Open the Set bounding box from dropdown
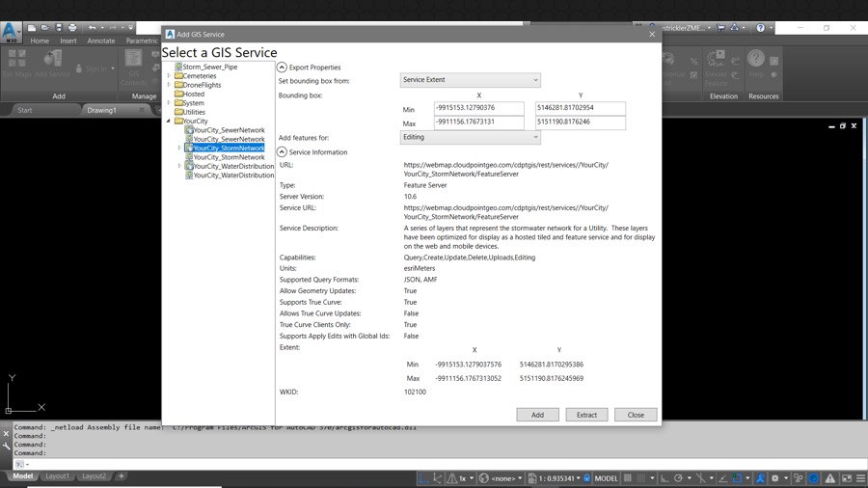The width and height of the screenshot is (868, 488). tap(470, 80)
